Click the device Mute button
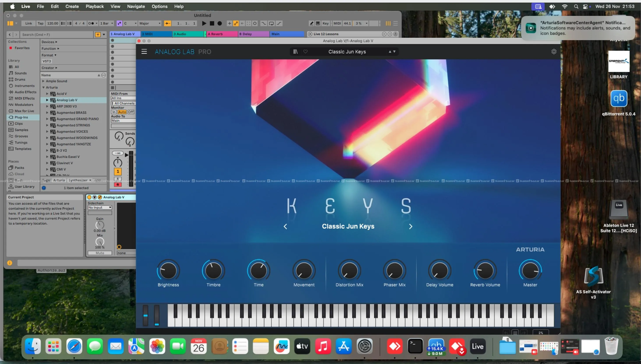641x364 pixels. click(x=100, y=253)
